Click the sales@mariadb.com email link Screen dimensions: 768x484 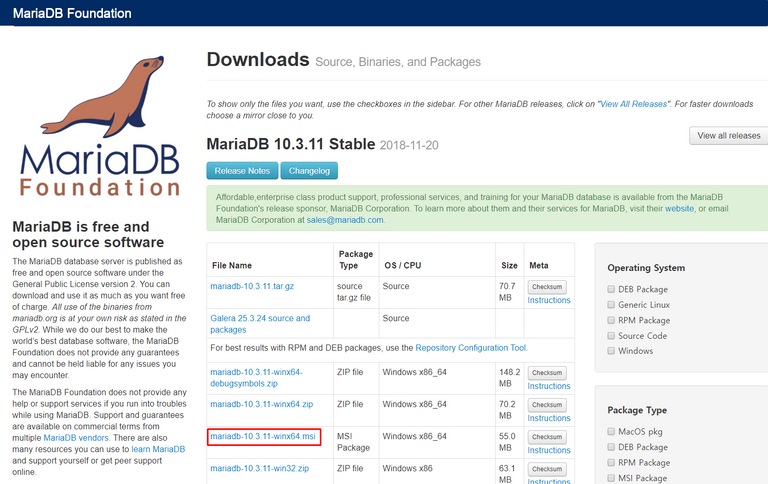pos(345,220)
